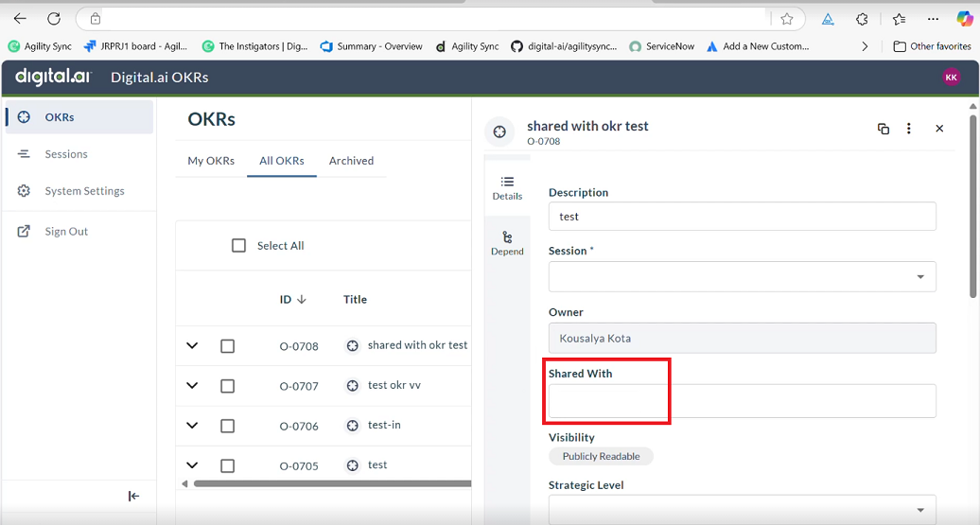Image resolution: width=980 pixels, height=525 pixels.
Task: Switch to the All OKRs tab
Action: 282,161
